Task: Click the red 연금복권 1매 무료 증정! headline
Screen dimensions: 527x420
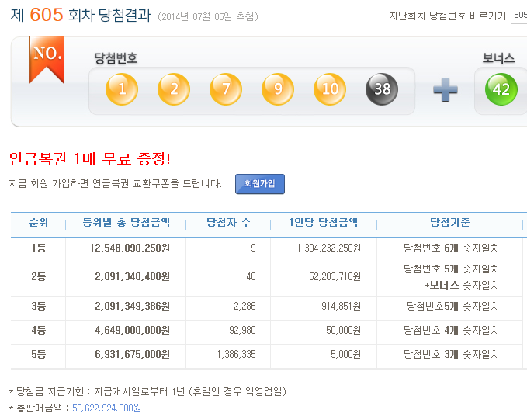Action: click(90, 158)
